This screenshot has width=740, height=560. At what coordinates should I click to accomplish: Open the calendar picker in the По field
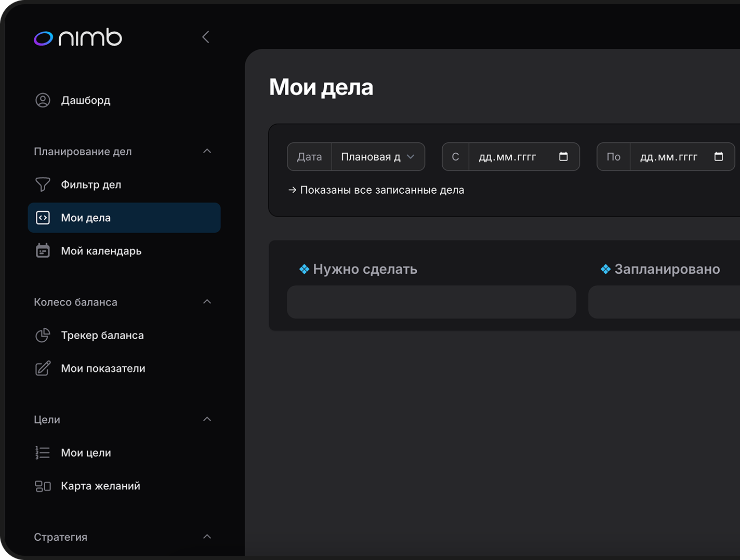tap(719, 156)
